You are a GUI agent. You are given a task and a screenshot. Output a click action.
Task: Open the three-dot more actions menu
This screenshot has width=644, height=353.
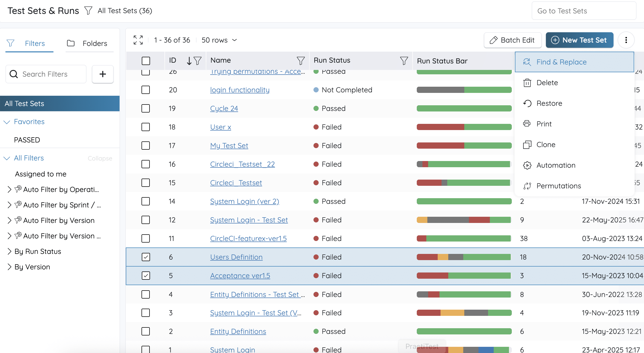(626, 40)
